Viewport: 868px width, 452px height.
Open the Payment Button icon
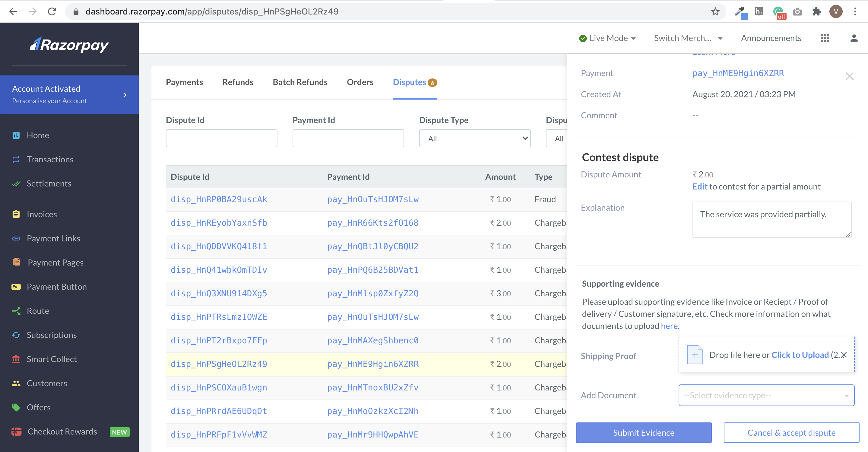coord(16,287)
